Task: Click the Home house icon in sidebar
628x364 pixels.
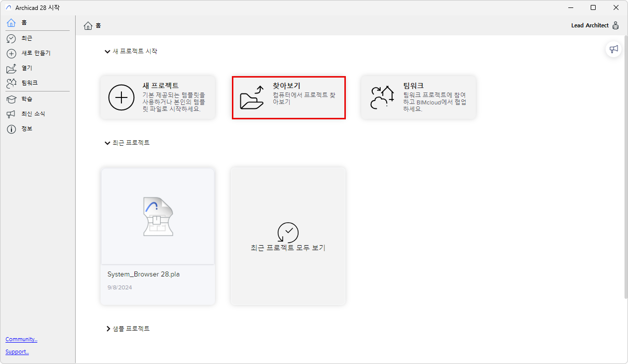Action: [11, 23]
